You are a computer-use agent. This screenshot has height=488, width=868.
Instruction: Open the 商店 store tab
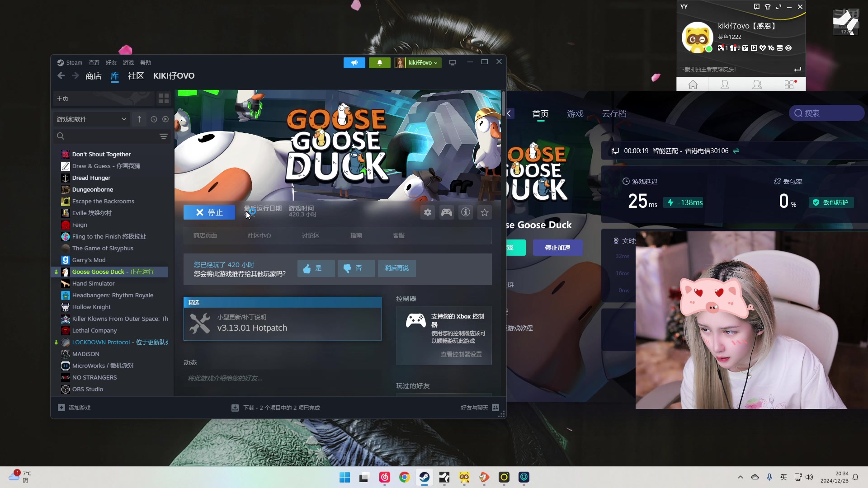click(94, 76)
